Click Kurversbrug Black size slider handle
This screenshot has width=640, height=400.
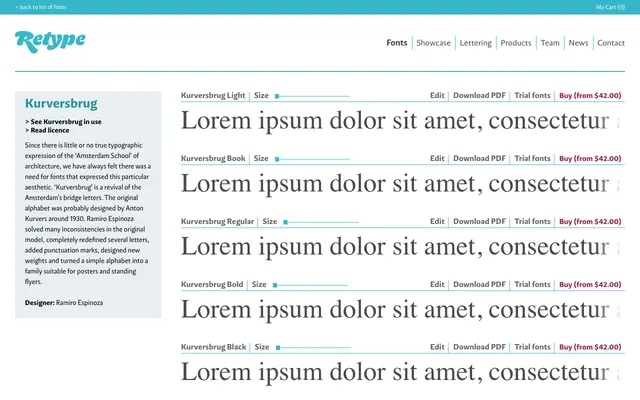point(278,348)
